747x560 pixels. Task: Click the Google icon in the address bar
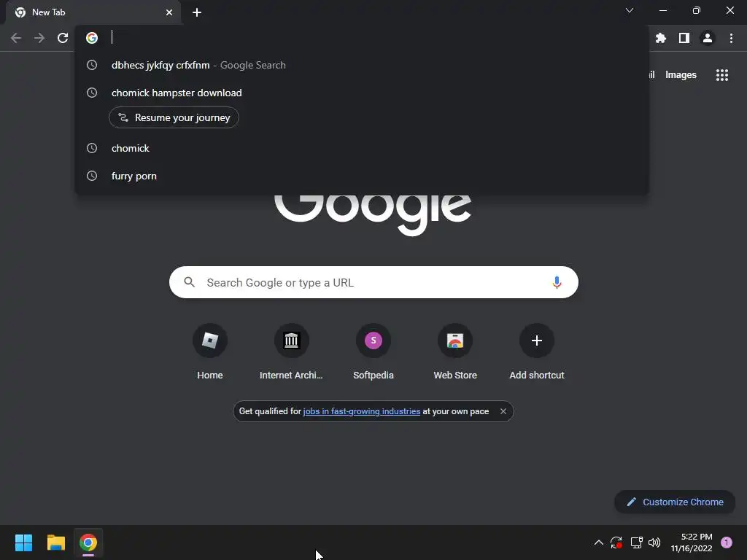coord(92,38)
